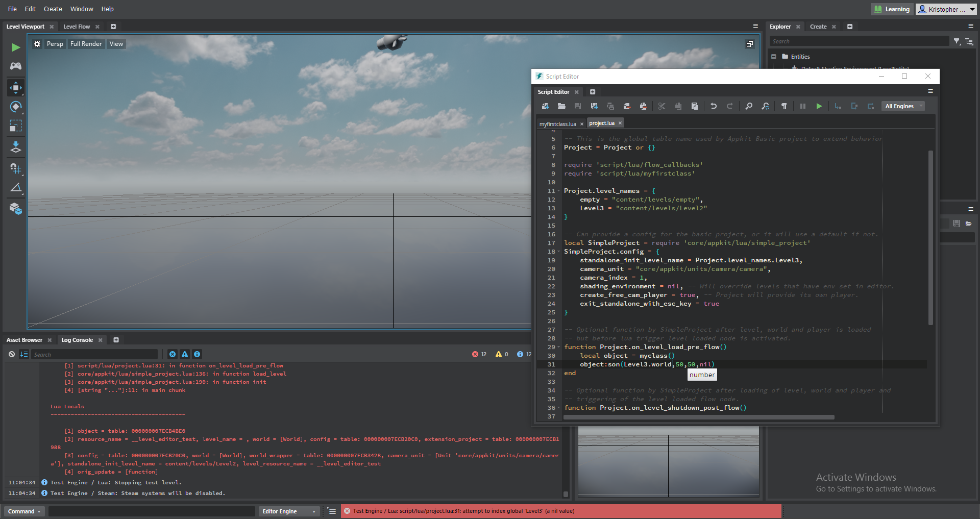The height and width of the screenshot is (519, 980).
Task: Type in the Log Console search field
Action: coord(95,354)
